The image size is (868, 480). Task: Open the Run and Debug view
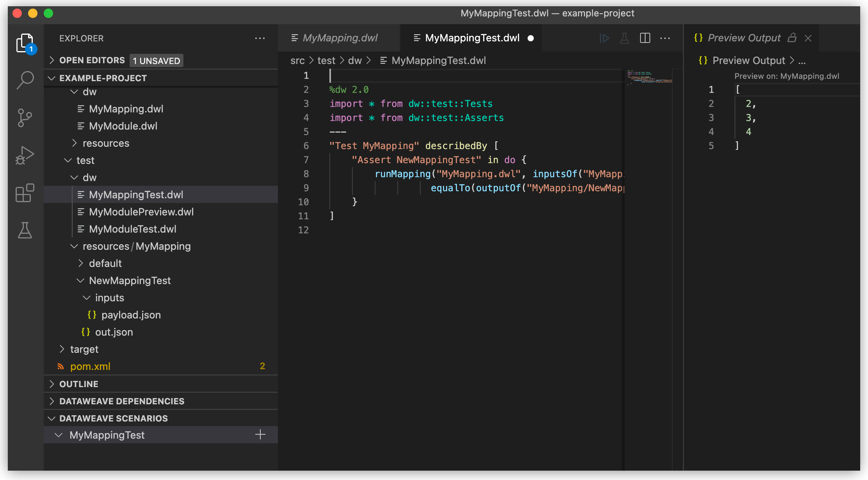25,155
